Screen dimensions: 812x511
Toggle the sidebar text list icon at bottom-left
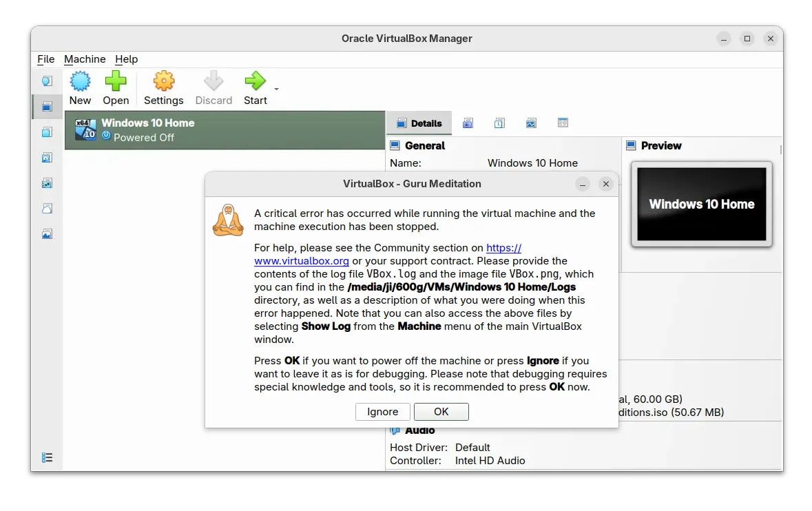tap(47, 458)
